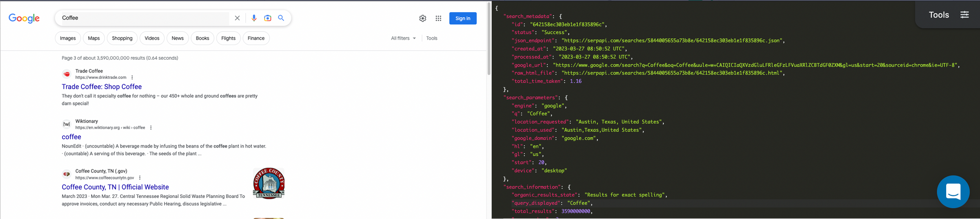Click the id value in search_metadata

click(567, 24)
